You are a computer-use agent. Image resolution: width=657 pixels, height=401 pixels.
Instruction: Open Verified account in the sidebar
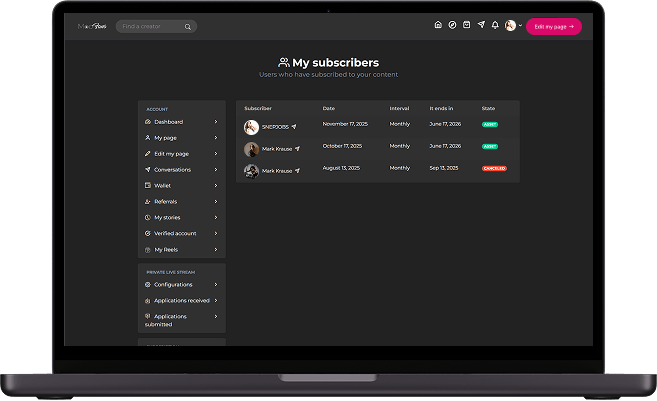(x=181, y=233)
